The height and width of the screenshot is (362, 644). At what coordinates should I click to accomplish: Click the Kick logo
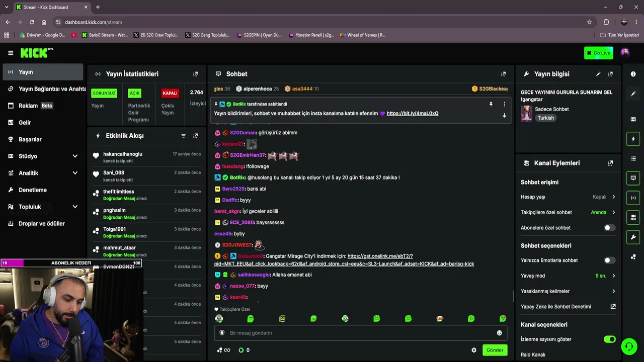point(37,53)
